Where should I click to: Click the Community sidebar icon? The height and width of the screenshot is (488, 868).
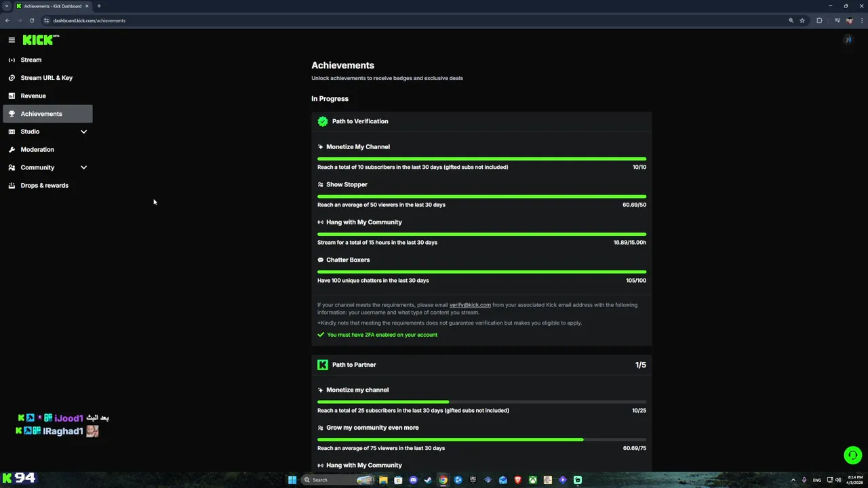pos(12,167)
